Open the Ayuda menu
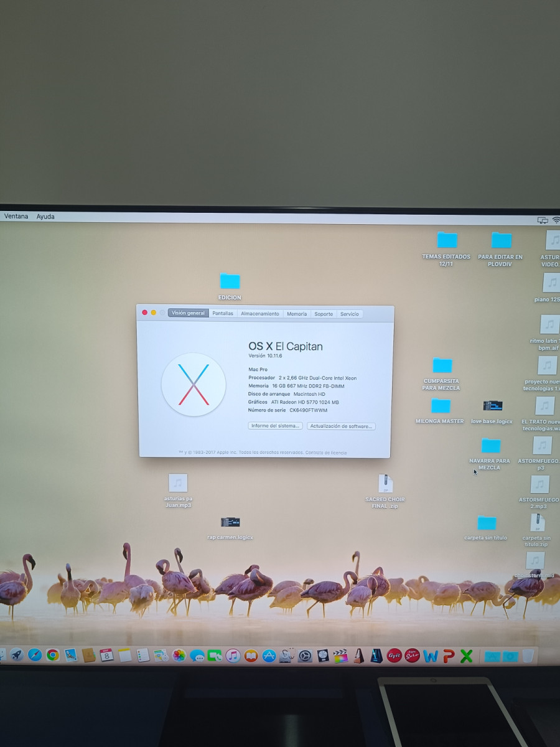The image size is (560, 747). click(45, 217)
